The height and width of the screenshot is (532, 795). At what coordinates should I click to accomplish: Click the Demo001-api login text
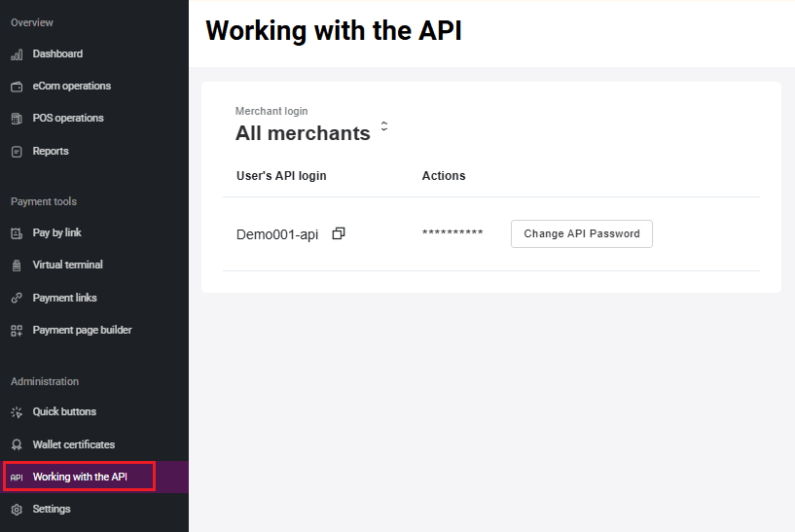click(277, 234)
